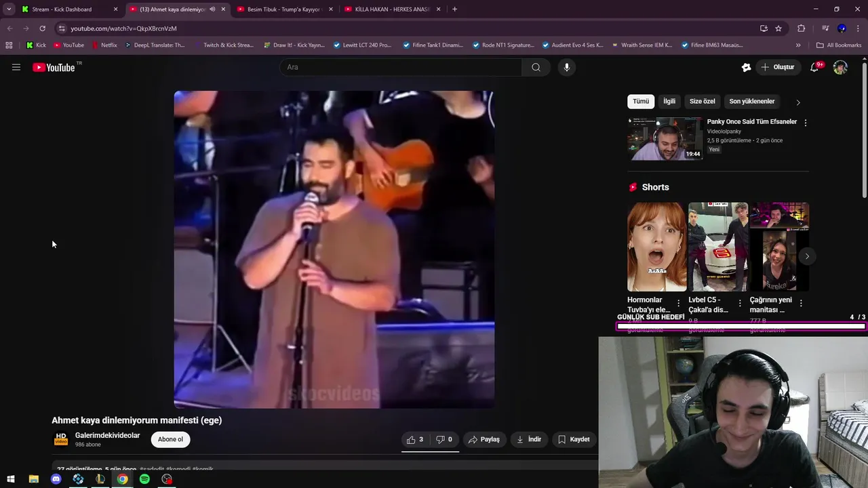Share the video with Paylaş
868x488 pixels.
click(484, 439)
